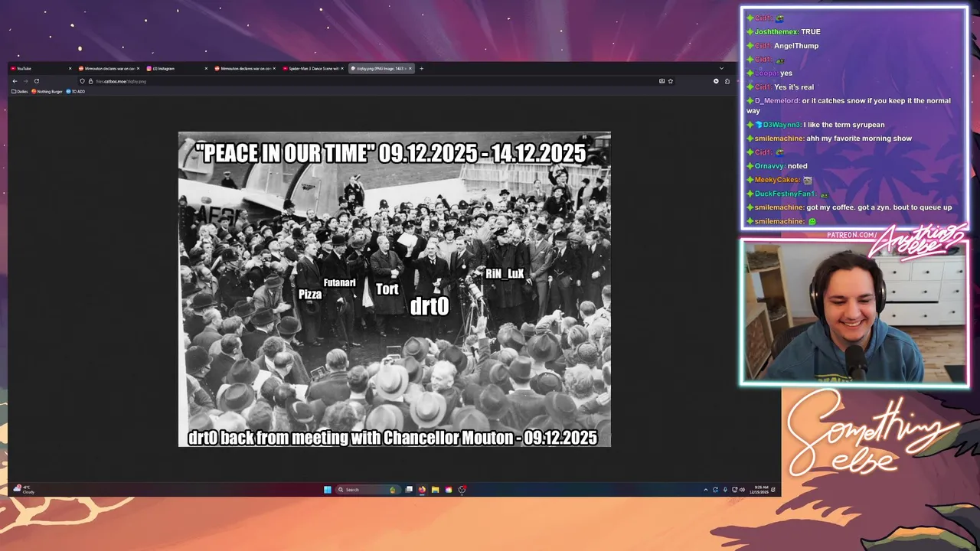
Task: Switch to the Instagram browser tab
Action: tap(176, 68)
